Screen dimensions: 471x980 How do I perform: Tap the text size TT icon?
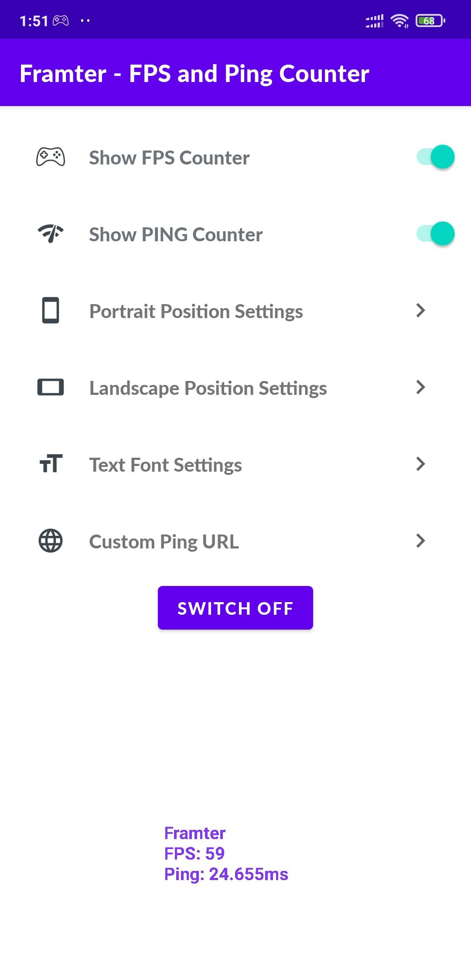pos(51,464)
